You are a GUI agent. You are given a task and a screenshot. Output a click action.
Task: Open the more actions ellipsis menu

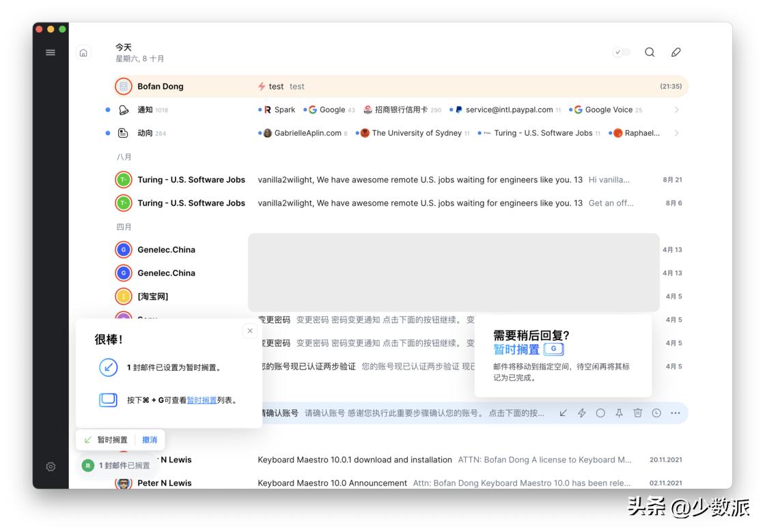(x=675, y=412)
